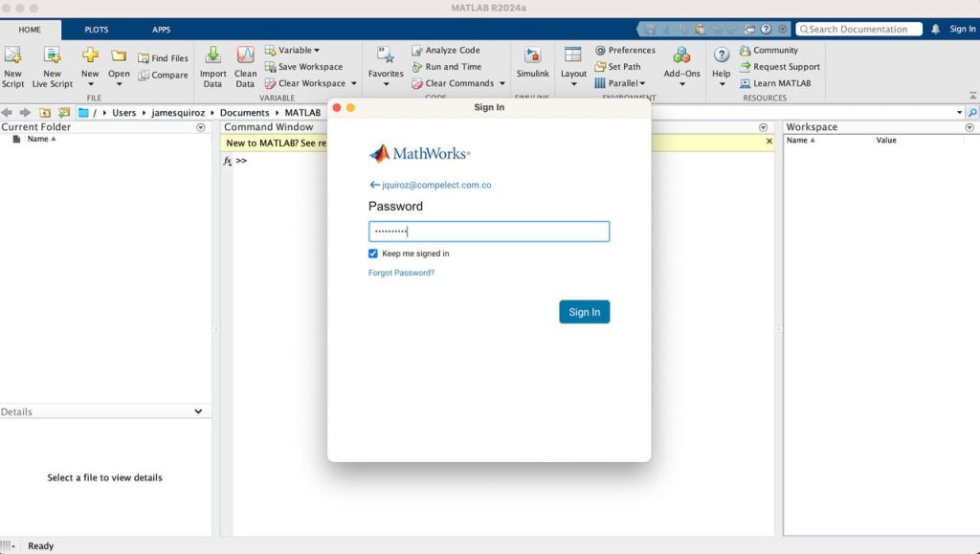Expand Clear Workspace options arrow
This screenshot has width=980, height=554.
pos(354,83)
